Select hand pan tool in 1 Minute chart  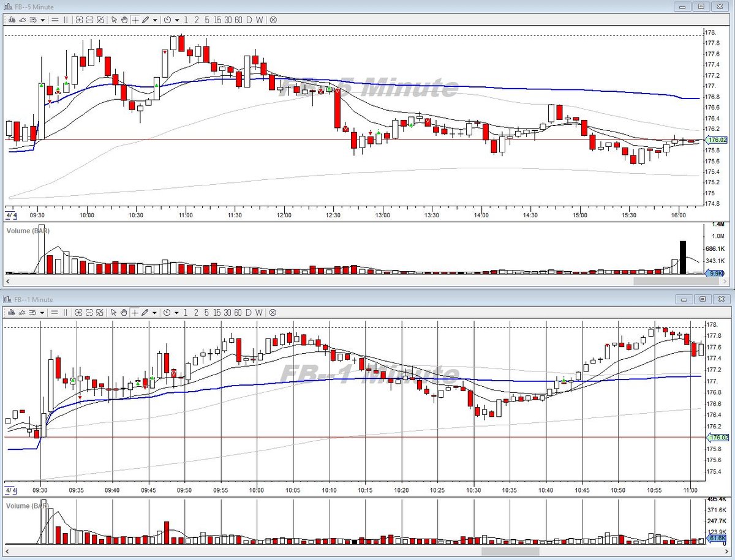124,312
